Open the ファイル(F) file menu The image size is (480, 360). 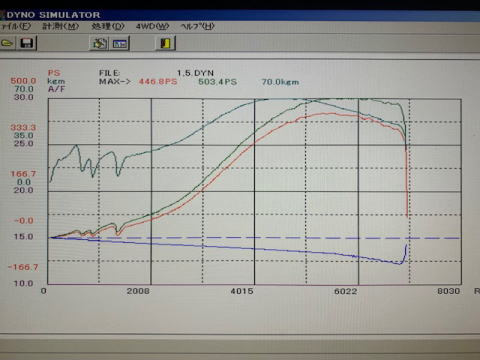[15, 26]
